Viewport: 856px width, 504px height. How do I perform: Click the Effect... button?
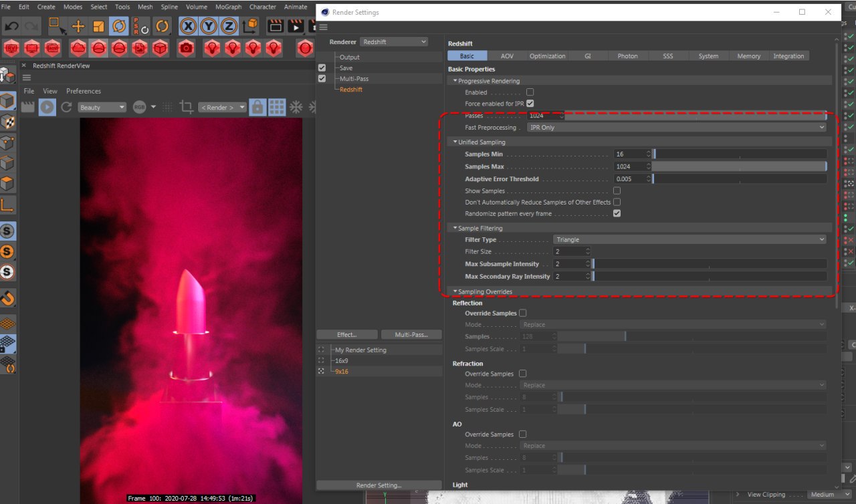point(347,334)
